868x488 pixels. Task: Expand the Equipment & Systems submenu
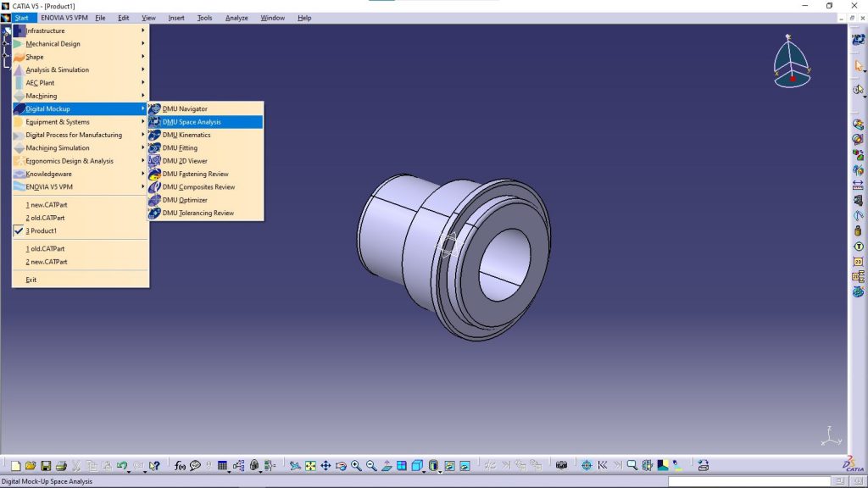click(81, 122)
